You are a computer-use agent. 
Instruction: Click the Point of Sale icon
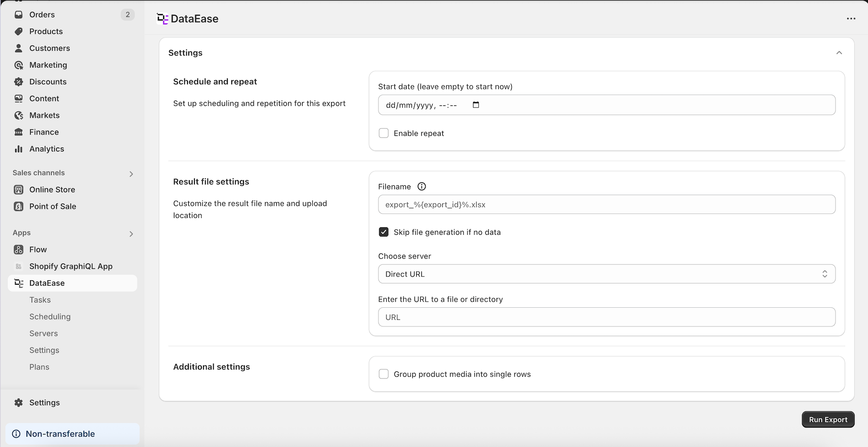point(19,207)
